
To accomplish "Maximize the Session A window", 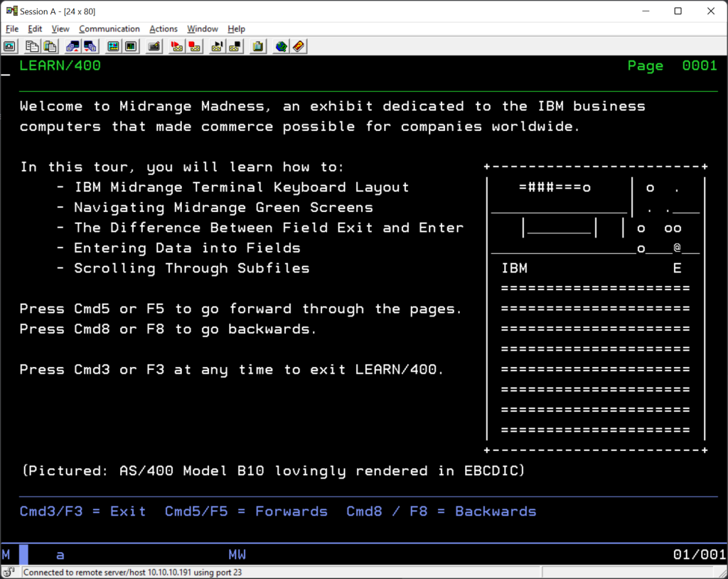I will point(678,11).
